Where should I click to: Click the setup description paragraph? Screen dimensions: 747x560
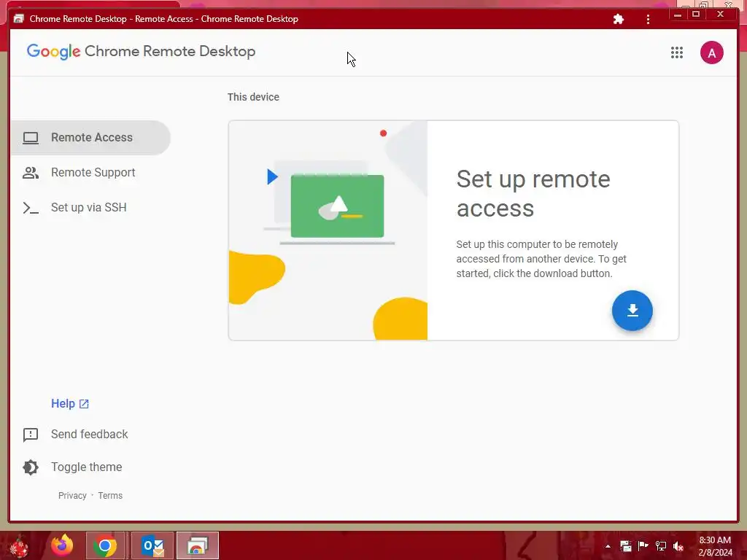click(x=541, y=259)
